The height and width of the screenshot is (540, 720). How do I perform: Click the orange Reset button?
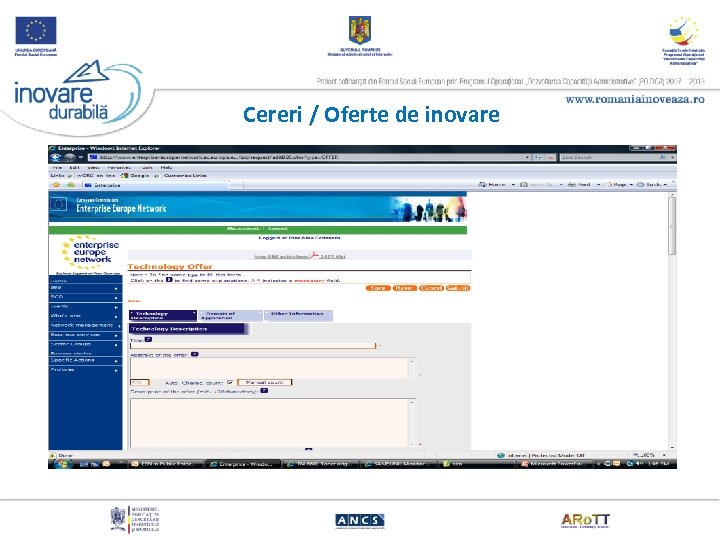(x=404, y=288)
